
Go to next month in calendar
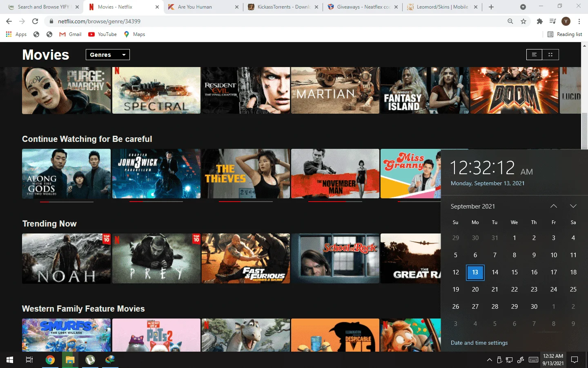573,206
